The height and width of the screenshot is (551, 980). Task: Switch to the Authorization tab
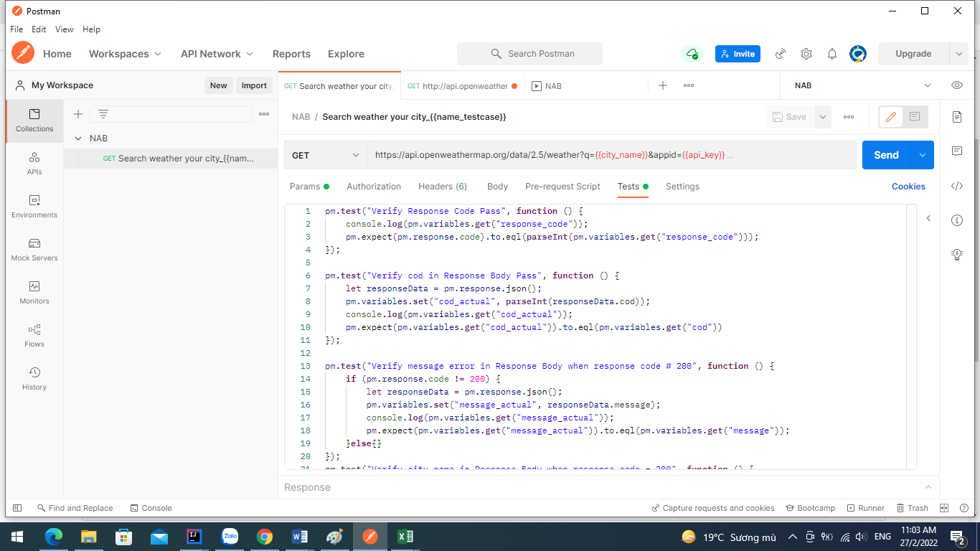[x=374, y=187]
